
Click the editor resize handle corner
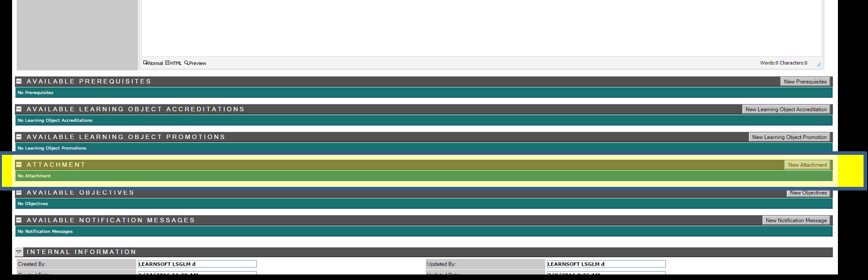[818, 64]
